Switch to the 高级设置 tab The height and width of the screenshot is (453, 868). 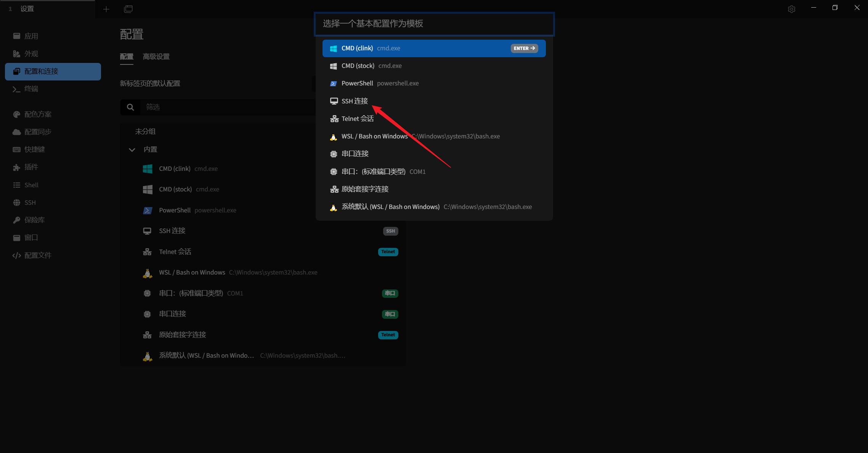tap(156, 56)
